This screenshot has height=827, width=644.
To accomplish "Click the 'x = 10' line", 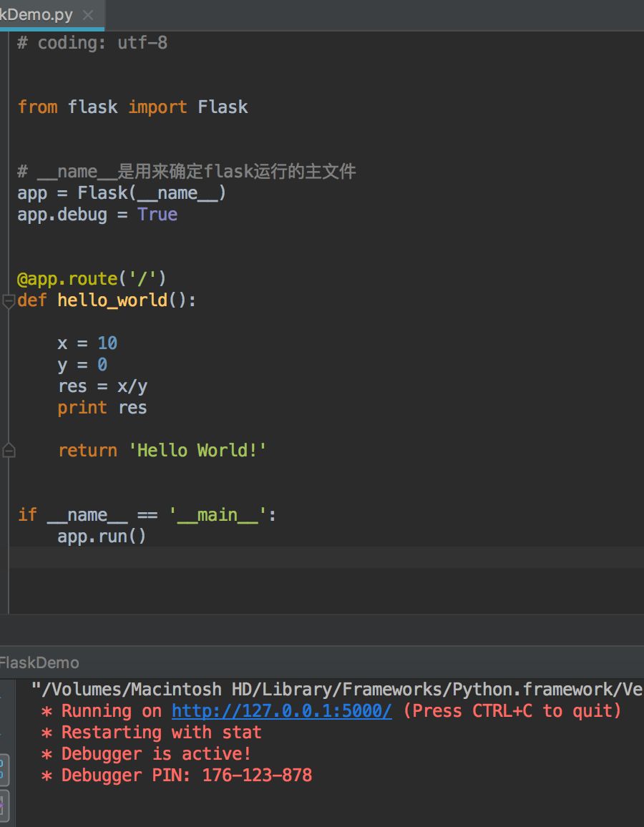I will coord(87,343).
